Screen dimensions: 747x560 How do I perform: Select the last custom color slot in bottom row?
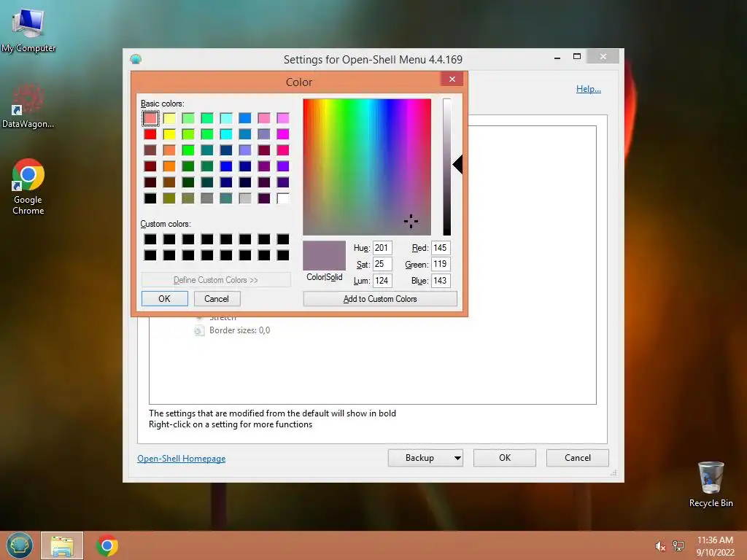click(283, 255)
